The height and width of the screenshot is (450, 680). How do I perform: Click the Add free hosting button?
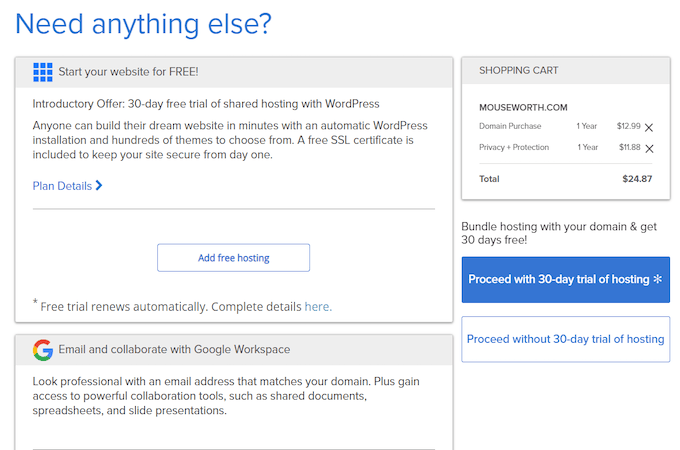[233, 258]
